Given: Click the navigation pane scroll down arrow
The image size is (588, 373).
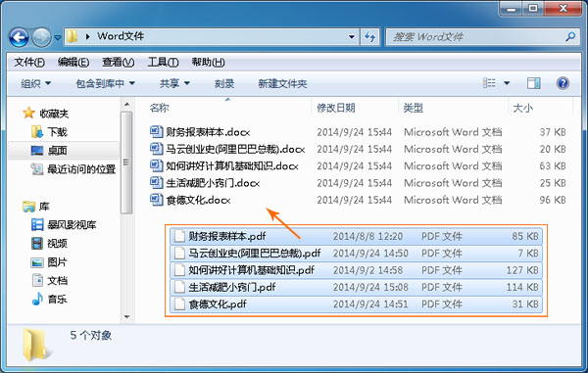Looking at the screenshot, I should [126, 317].
